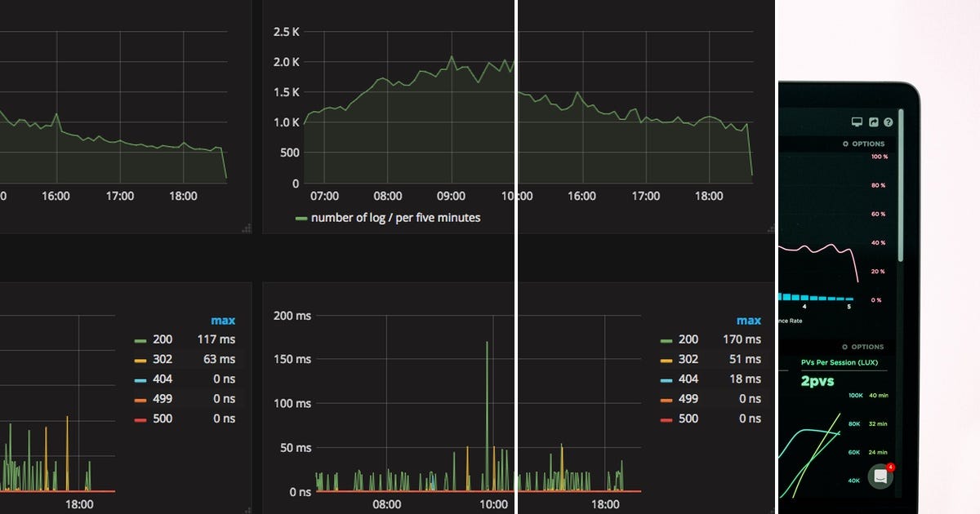Open the green color line of the number of log legend
Image resolution: width=980 pixels, height=514 pixels.
[x=301, y=219]
